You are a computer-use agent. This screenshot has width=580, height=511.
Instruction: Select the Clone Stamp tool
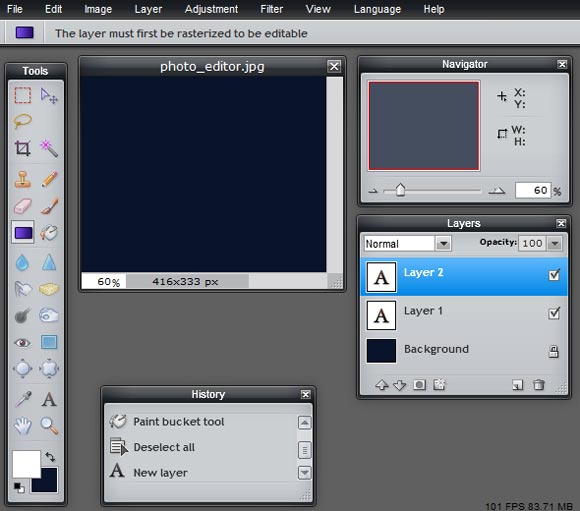coord(23,179)
